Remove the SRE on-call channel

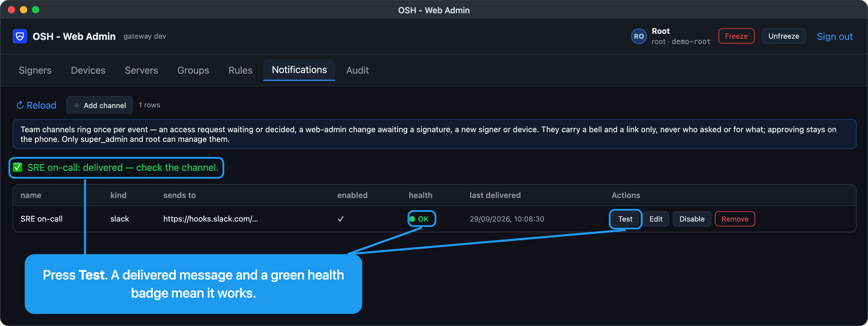735,219
